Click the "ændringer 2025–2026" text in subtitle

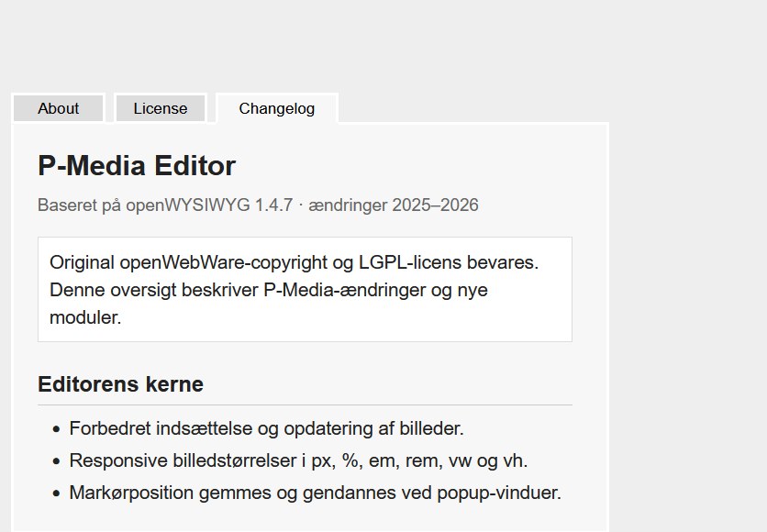point(394,205)
